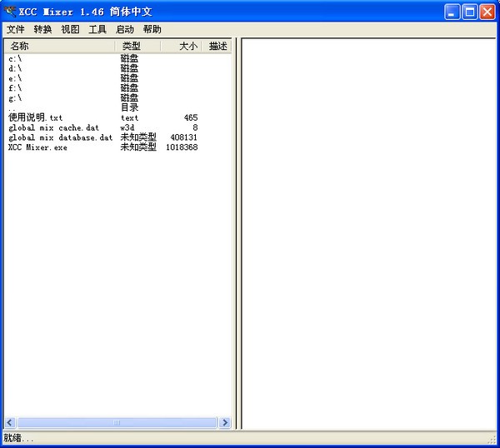500x448 pixels.
Task: Sort list by 类型 column header
Action: (137, 46)
